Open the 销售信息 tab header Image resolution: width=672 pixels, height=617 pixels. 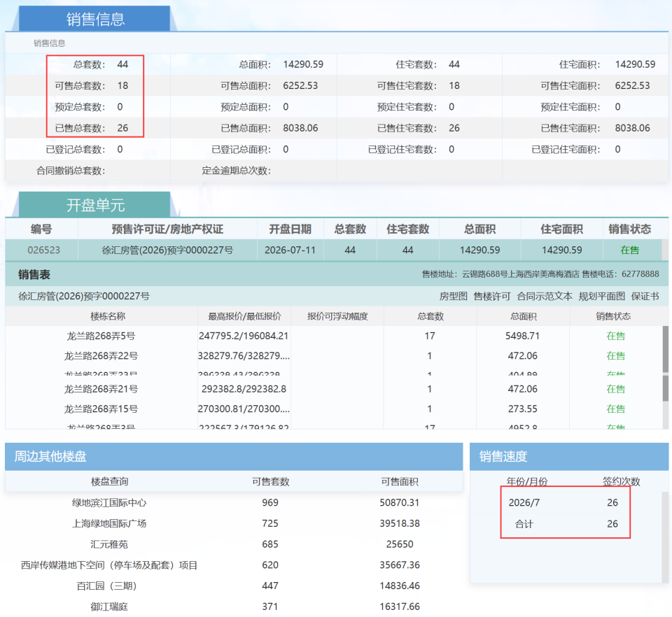94,19
